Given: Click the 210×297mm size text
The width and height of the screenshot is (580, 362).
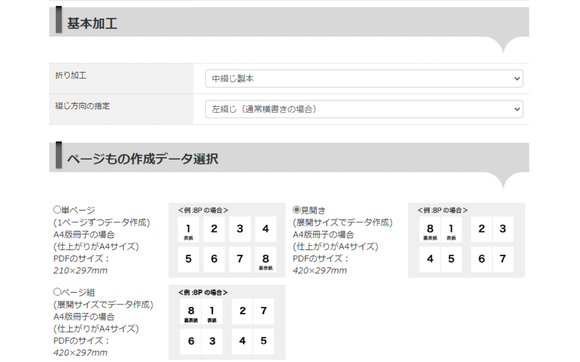Looking at the screenshot, I should (80, 270).
